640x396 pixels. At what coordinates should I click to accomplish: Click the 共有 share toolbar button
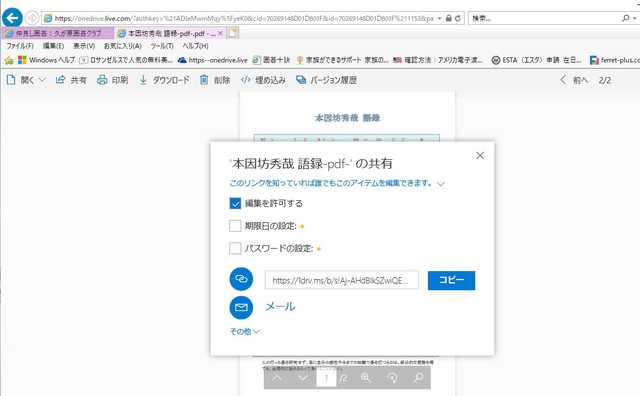point(71,80)
